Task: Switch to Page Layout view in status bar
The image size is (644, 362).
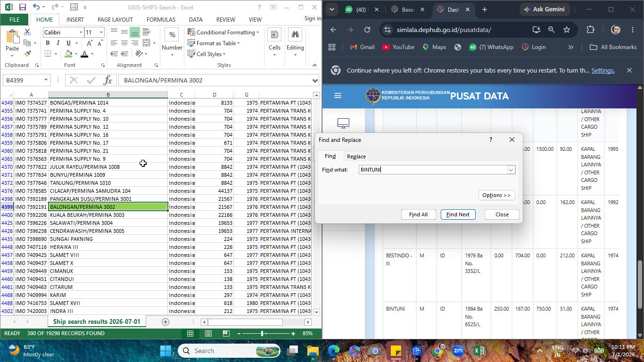Action: (208, 333)
